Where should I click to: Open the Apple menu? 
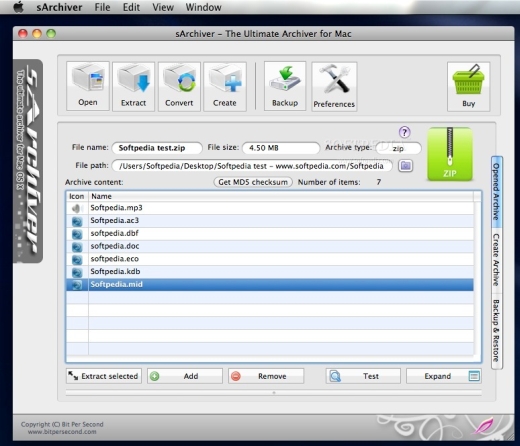coord(19,7)
